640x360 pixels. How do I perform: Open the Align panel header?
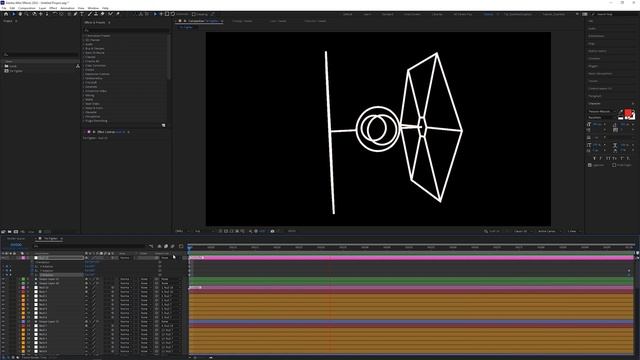pyautogui.click(x=592, y=44)
